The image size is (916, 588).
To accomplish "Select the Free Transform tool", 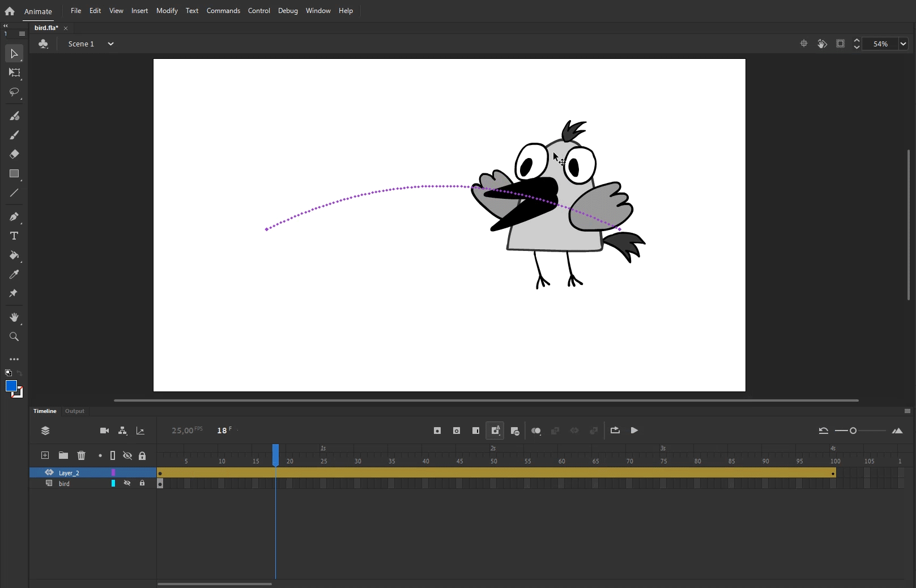I will 14,73.
